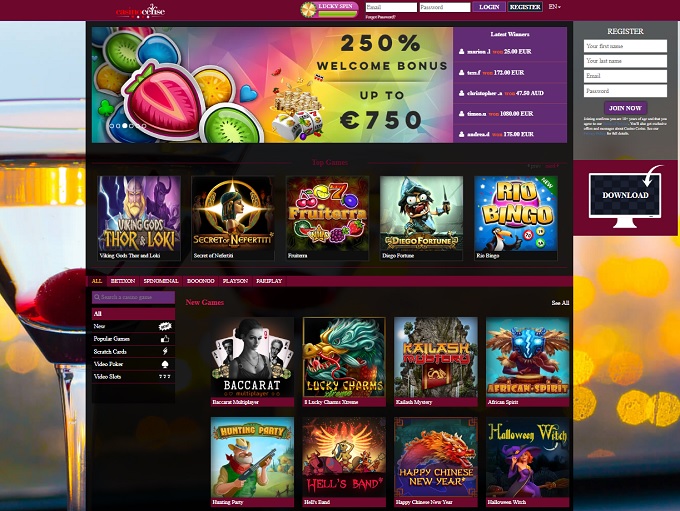Viewport: 680px width, 511px height.
Task: Click the JOIN NOW button
Action: tap(625, 108)
